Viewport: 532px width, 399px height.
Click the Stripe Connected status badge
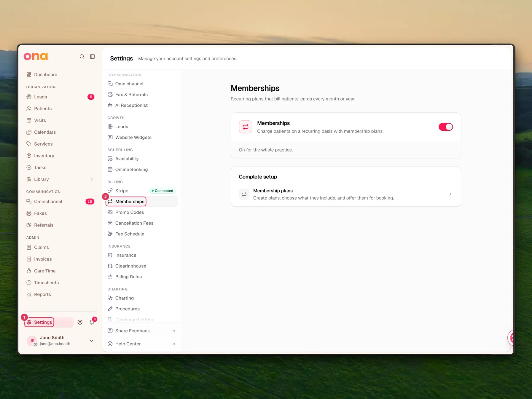click(x=162, y=191)
